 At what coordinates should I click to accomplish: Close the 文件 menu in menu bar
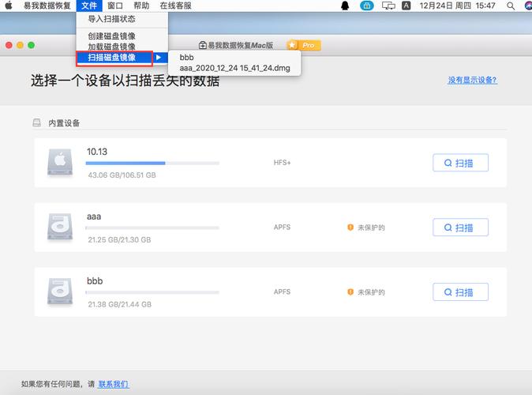point(89,6)
